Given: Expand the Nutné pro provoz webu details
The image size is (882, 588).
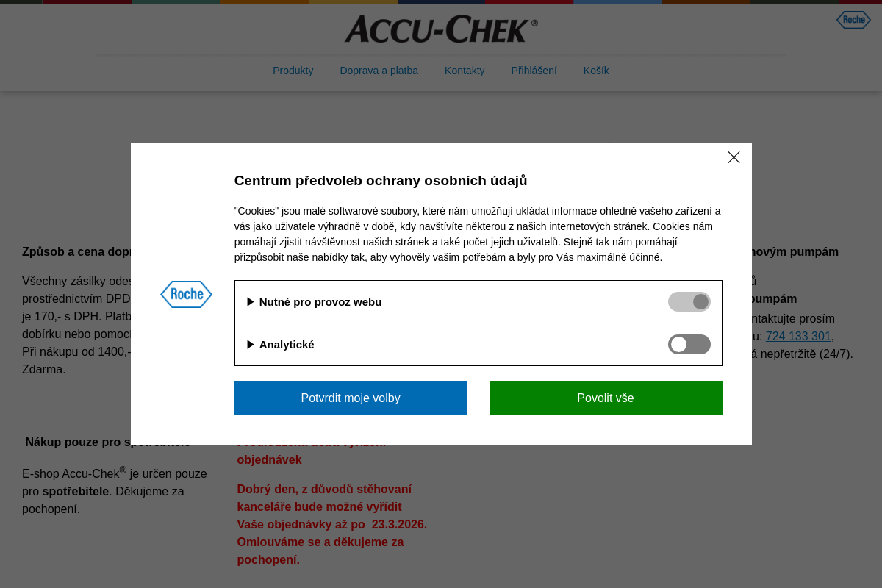Looking at the screenshot, I should pos(251,301).
